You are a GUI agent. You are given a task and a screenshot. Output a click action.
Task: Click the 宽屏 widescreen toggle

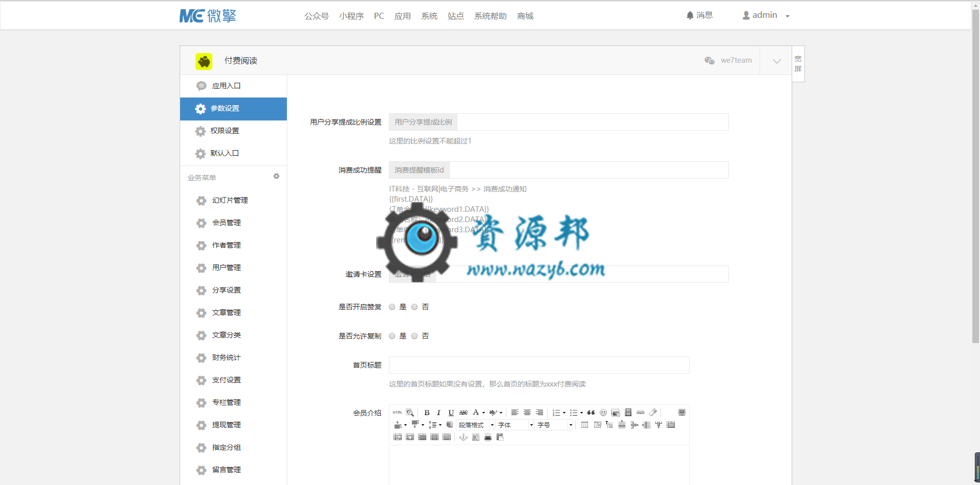(798, 64)
